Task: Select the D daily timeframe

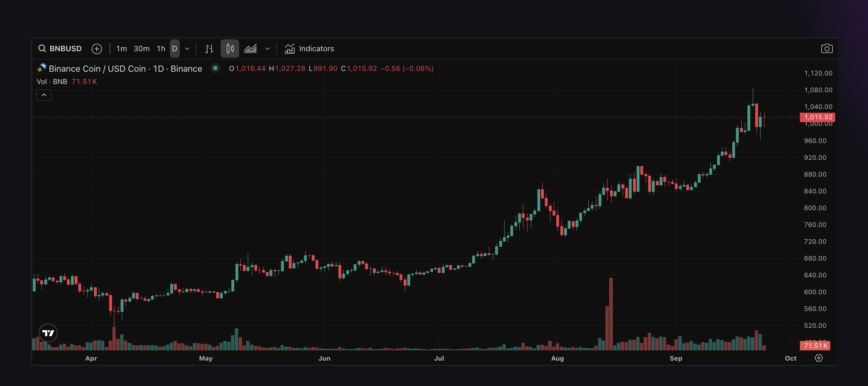Action: click(174, 49)
